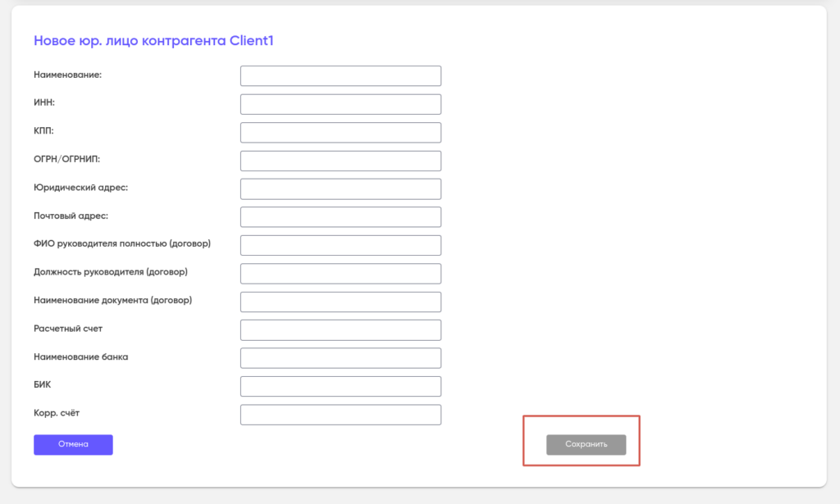The image size is (840, 504).
Task: Click the Почтовый адрес text box
Action: tap(340, 217)
